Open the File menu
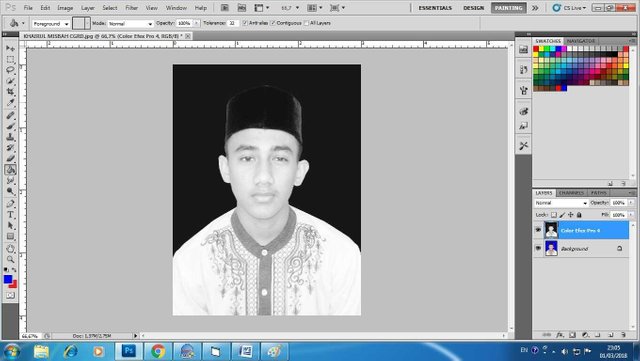 [x=28, y=8]
